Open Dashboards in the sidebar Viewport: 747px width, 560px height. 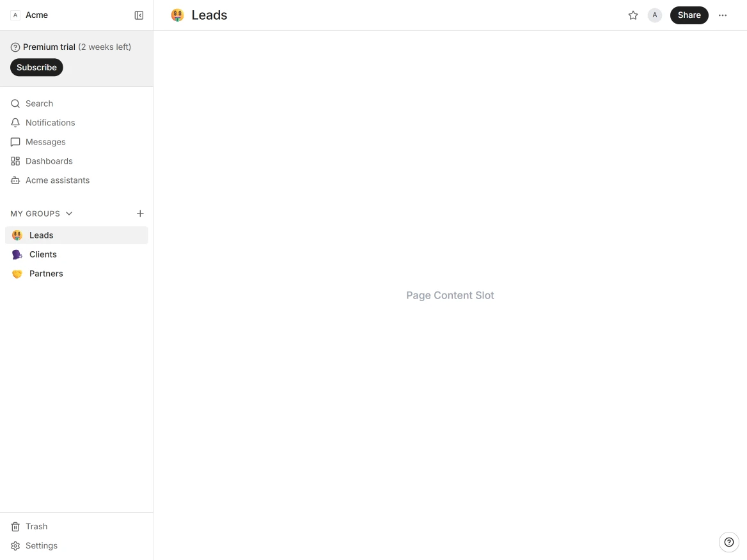click(49, 161)
